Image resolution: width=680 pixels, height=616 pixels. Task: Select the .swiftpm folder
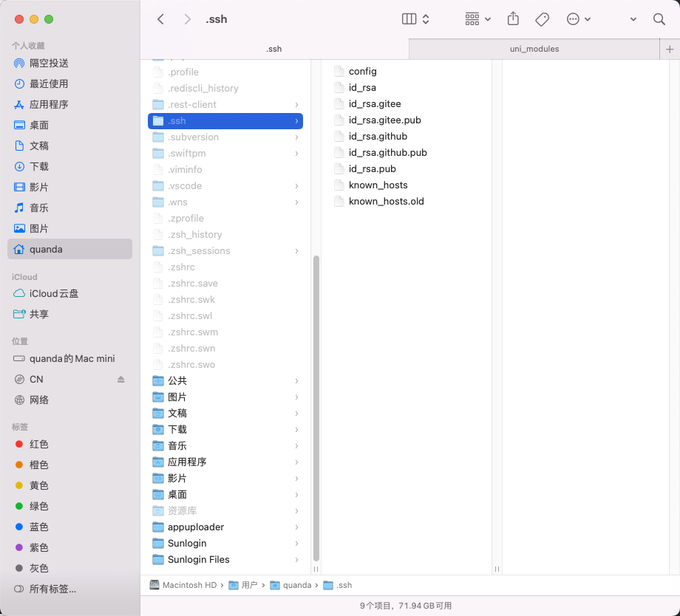pos(225,154)
